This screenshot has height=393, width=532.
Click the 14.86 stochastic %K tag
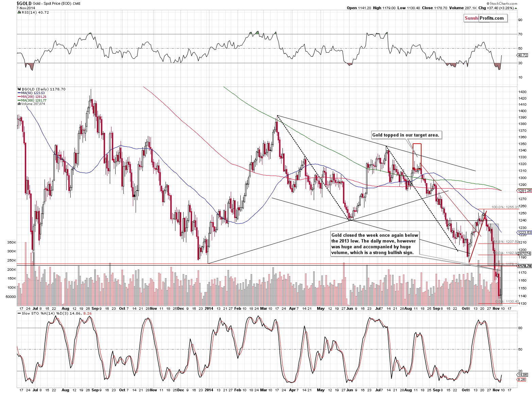(x=522, y=375)
